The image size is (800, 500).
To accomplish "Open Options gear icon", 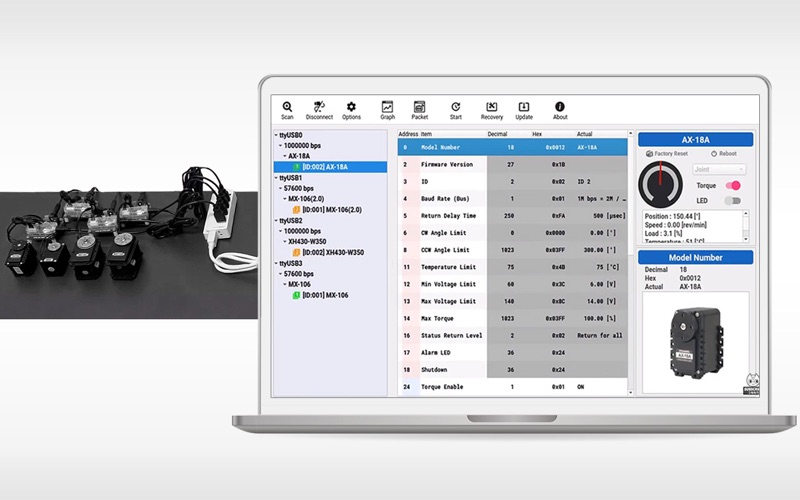I will pyautogui.click(x=351, y=107).
